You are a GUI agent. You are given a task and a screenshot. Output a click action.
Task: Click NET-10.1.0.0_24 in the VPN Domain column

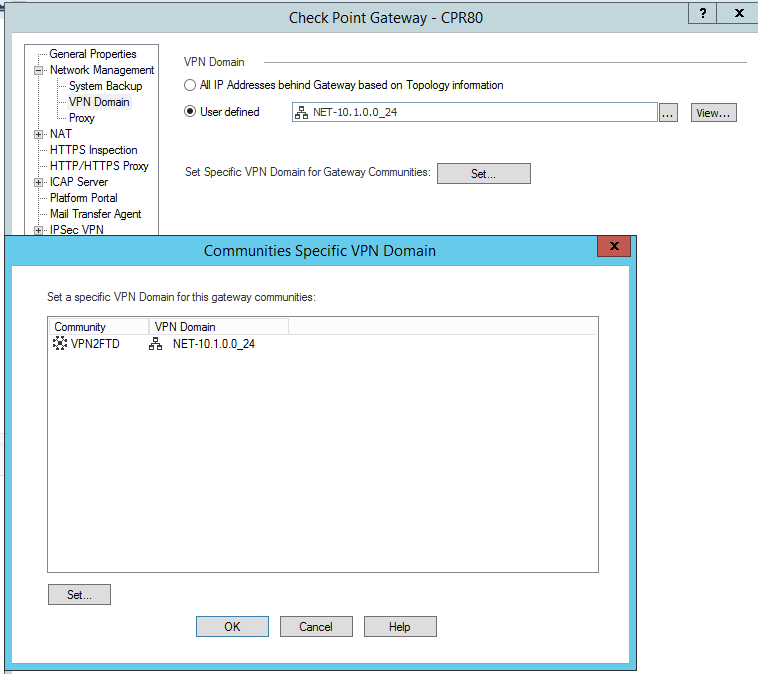click(x=214, y=344)
